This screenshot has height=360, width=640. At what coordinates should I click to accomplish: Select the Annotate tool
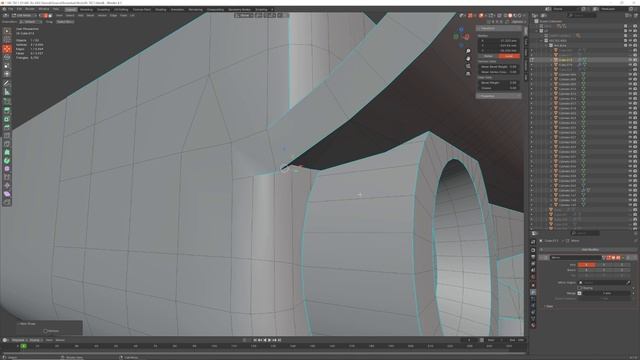point(7,83)
